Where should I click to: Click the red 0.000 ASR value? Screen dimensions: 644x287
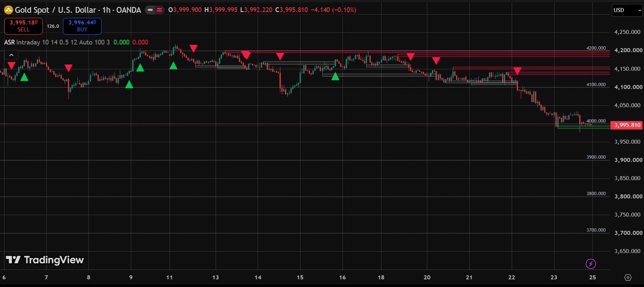(x=140, y=42)
